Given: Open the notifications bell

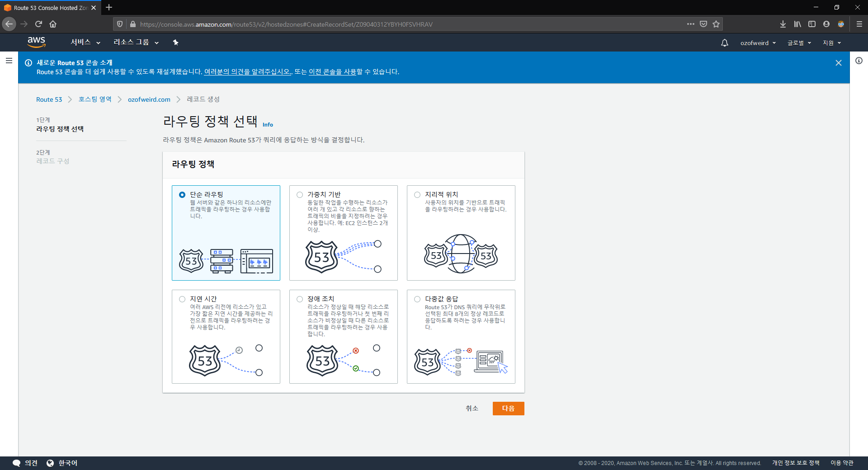Looking at the screenshot, I should 724,43.
